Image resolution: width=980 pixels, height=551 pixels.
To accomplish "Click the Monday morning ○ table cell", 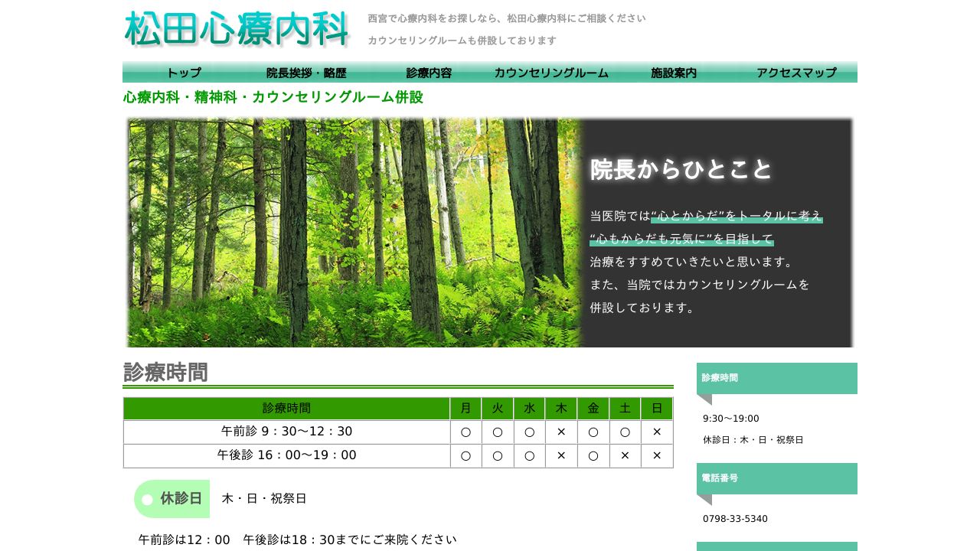I will [465, 432].
